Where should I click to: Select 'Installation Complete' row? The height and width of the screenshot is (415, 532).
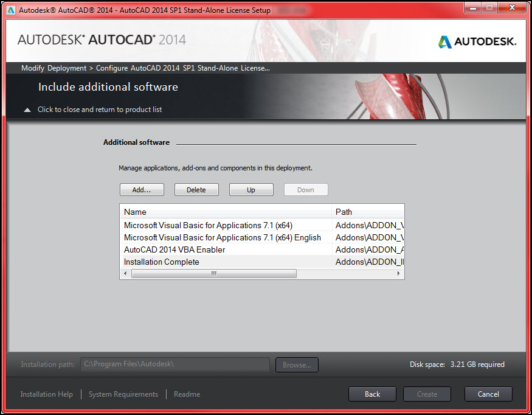tap(262, 262)
